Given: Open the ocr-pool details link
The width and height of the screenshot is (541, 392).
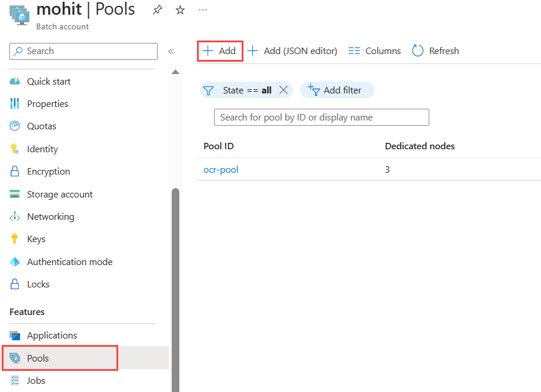Looking at the screenshot, I should tap(221, 169).
